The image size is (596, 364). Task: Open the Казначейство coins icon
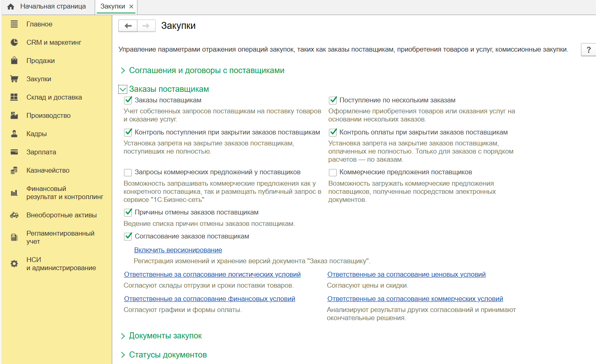pos(14,170)
